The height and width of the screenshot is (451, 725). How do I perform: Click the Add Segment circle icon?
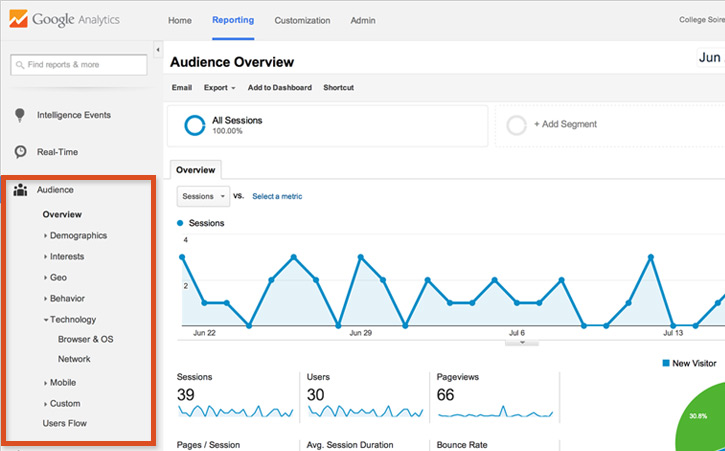tap(516, 125)
